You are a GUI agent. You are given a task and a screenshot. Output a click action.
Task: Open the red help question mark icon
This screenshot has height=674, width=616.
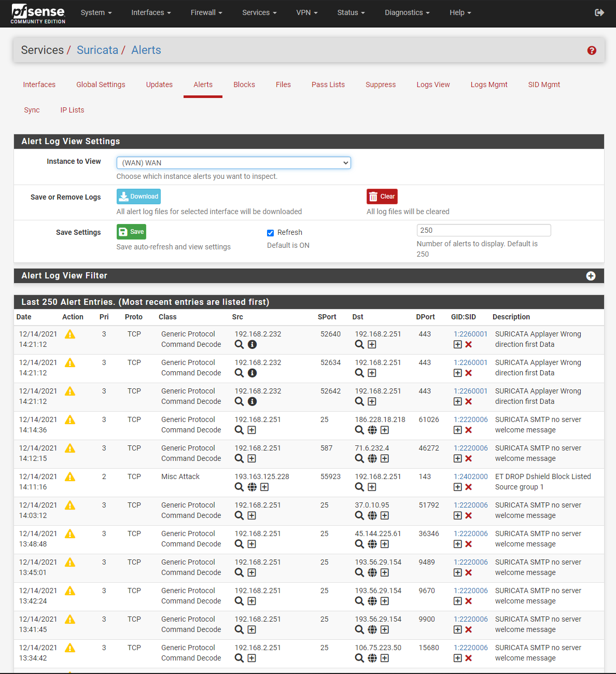pyautogui.click(x=592, y=50)
